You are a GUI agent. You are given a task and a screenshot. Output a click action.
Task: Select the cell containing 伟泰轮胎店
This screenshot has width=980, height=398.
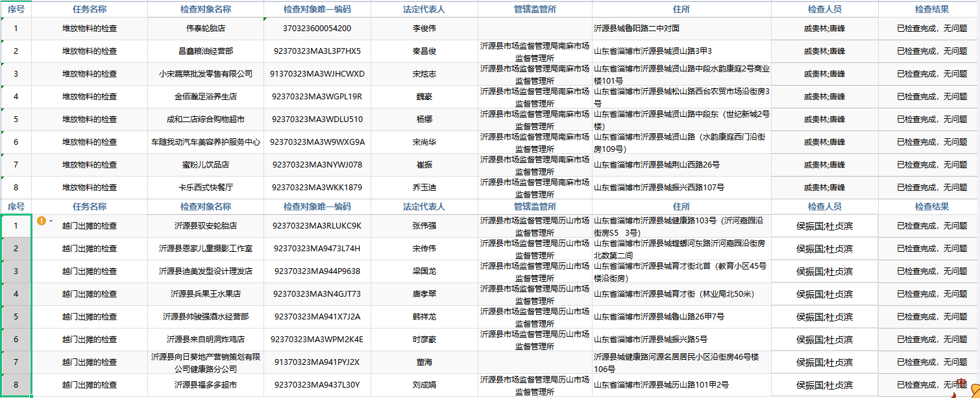[205, 29]
